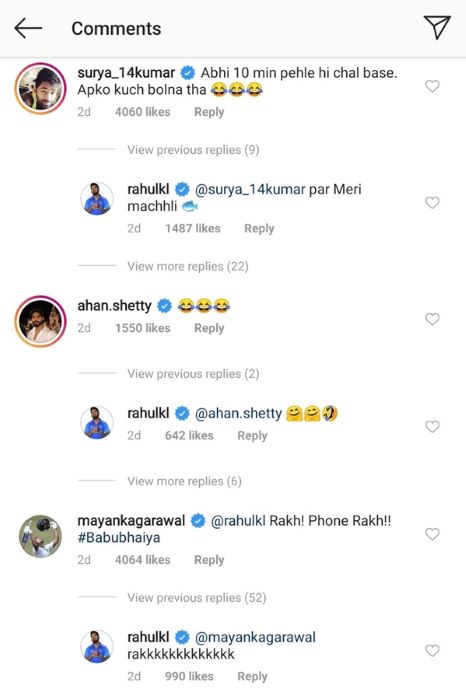This screenshot has height=700, width=466.
Task: Reply to surya_14kumar's comment
Action: (209, 112)
